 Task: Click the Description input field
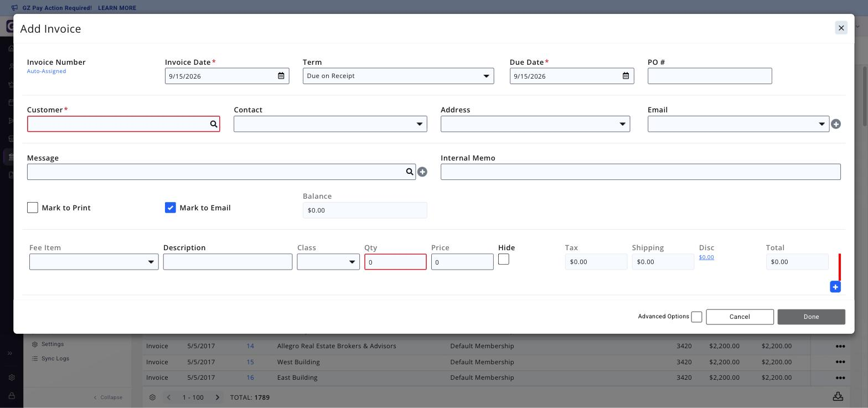click(x=228, y=262)
